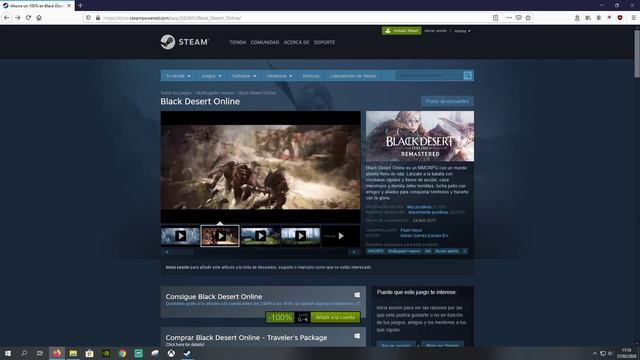This screenshot has width=640, height=360.
Task: Click the main game trailer video
Action: 260,167
